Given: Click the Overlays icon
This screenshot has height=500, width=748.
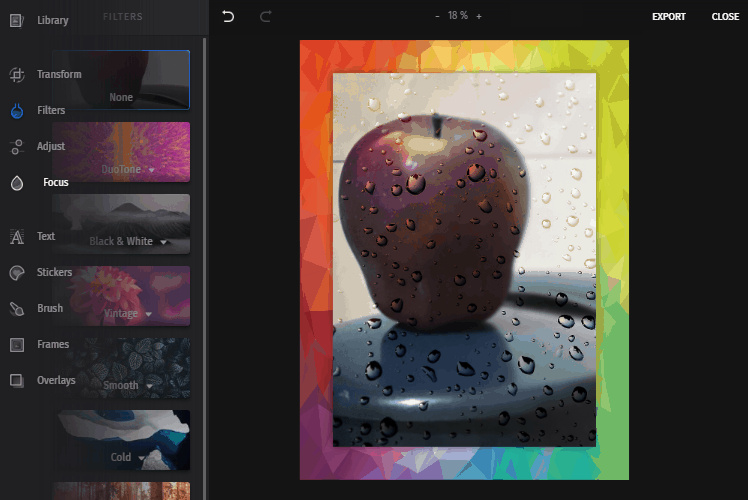Looking at the screenshot, I should pos(17,381).
